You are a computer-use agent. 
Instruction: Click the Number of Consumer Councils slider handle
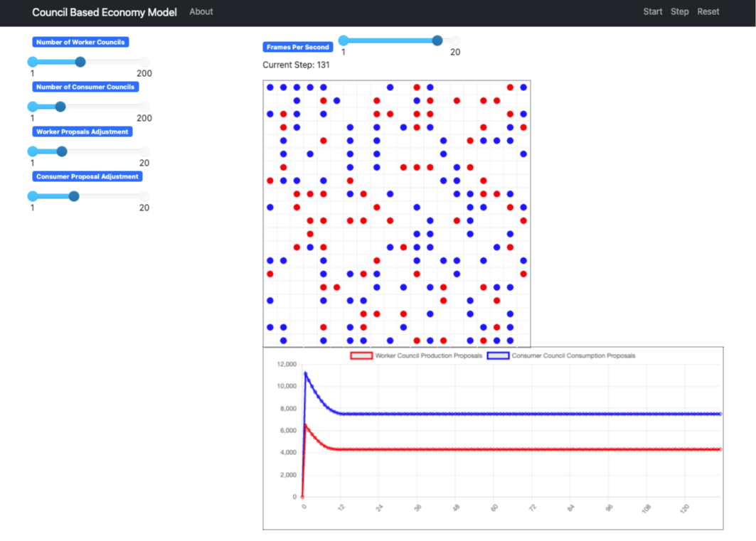(x=60, y=107)
